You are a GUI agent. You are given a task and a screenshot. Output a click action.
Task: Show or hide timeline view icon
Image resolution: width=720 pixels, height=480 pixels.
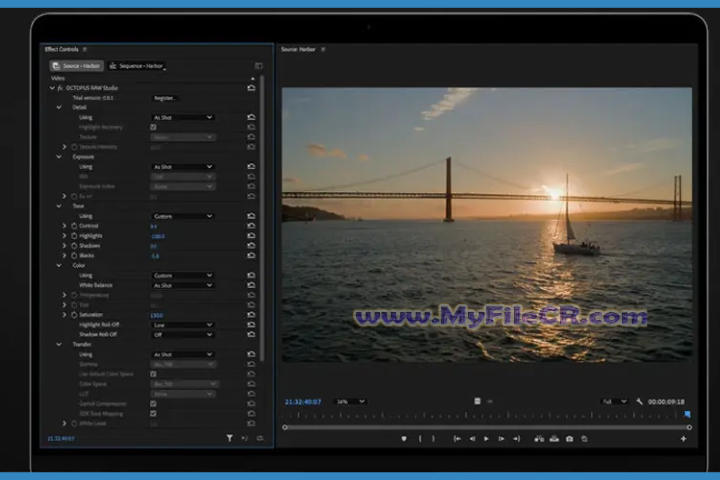(259, 66)
